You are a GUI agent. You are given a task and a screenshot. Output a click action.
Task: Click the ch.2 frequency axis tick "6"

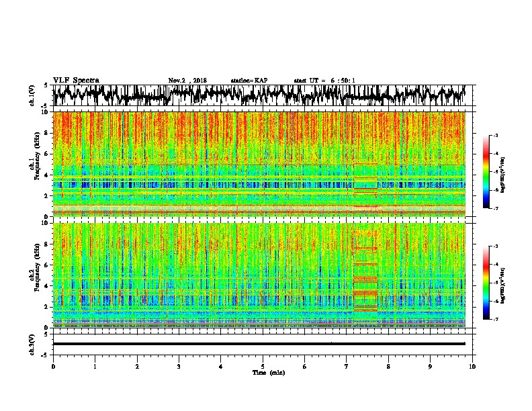tap(47, 265)
